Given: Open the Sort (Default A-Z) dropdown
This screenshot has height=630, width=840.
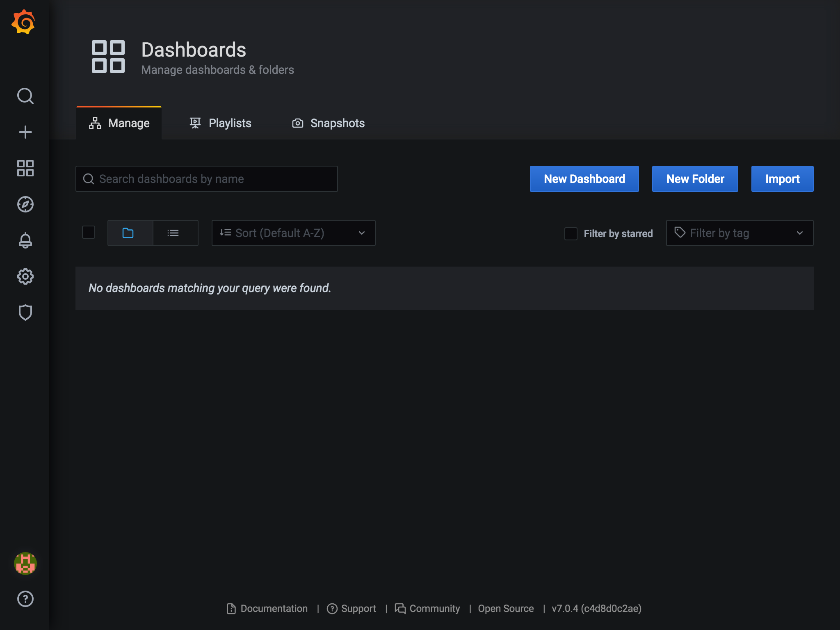Looking at the screenshot, I should tap(293, 233).
